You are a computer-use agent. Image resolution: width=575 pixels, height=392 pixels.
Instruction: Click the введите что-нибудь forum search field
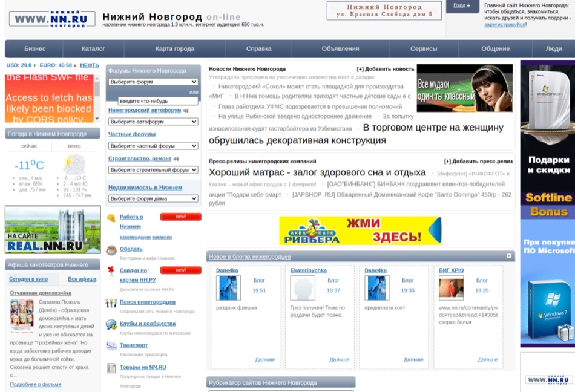[x=158, y=101]
